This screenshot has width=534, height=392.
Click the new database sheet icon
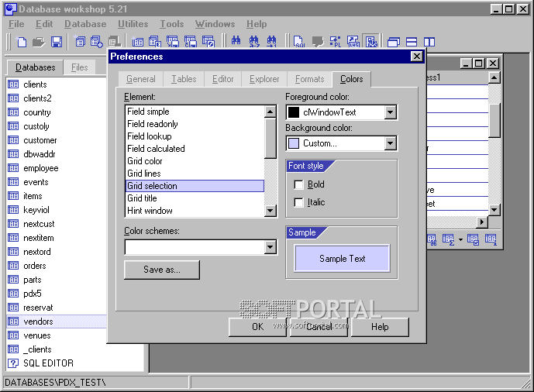81,42
